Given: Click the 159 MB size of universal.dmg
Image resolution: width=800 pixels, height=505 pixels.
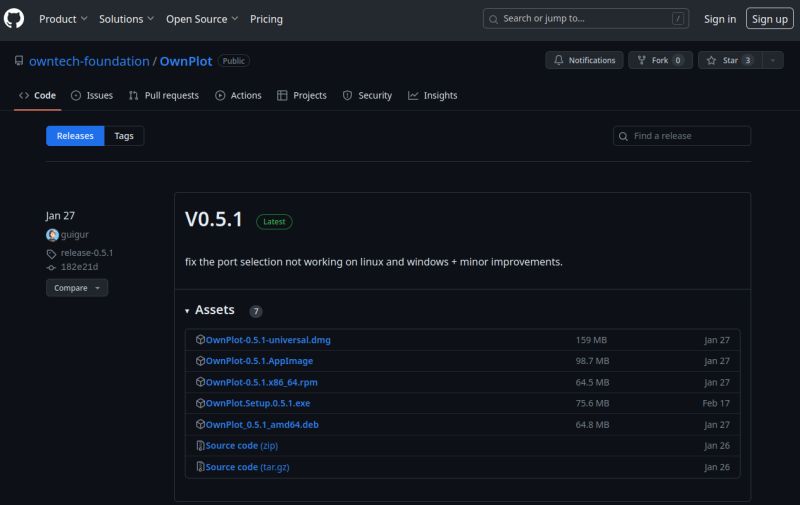Looking at the screenshot, I should [x=591, y=340].
